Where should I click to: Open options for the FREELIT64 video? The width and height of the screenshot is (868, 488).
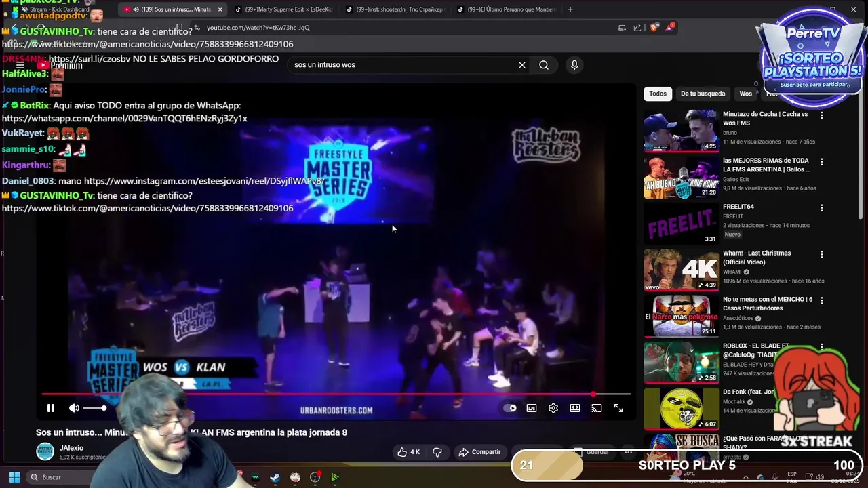point(822,208)
